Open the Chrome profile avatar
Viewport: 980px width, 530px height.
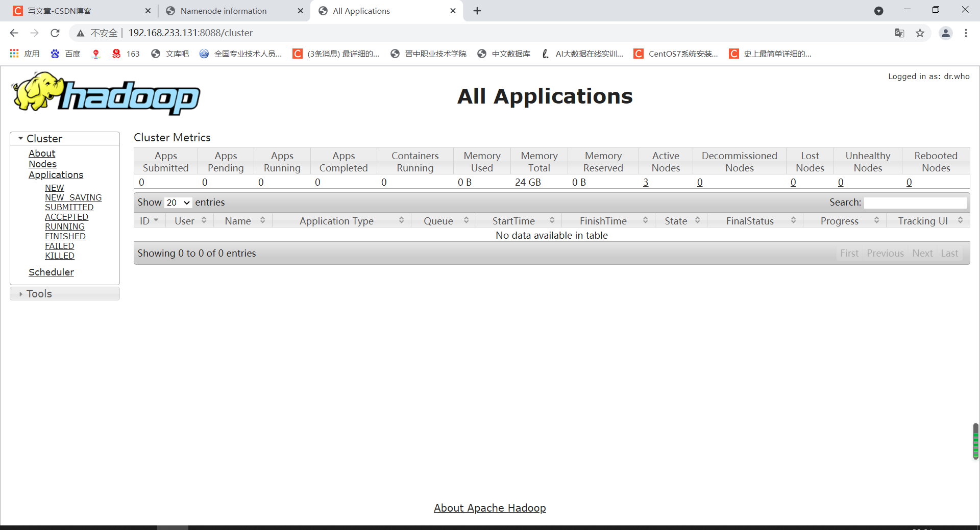(946, 33)
